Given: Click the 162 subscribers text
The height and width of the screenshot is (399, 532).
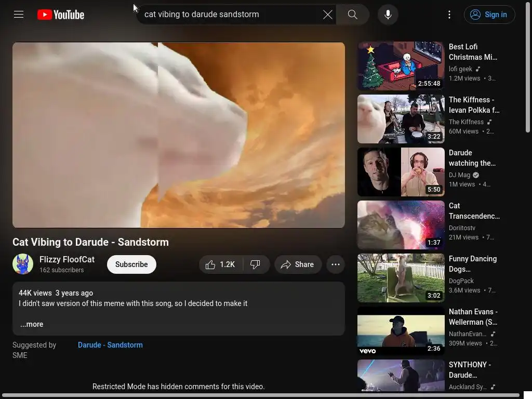Looking at the screenshot, I should click(61, 270).
